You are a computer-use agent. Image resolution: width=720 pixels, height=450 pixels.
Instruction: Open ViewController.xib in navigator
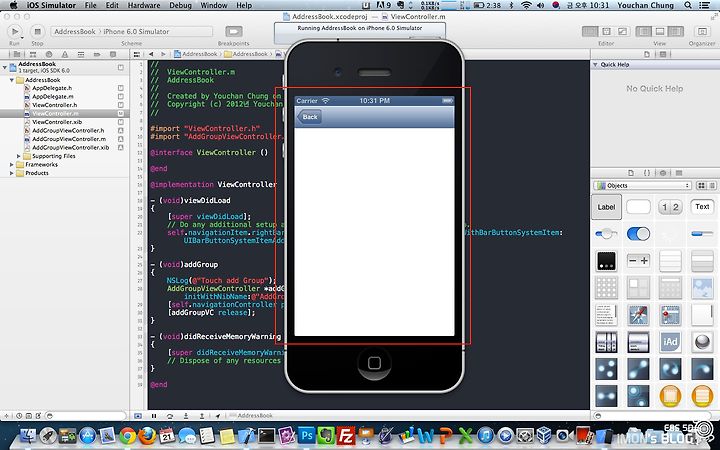point(56,122)
